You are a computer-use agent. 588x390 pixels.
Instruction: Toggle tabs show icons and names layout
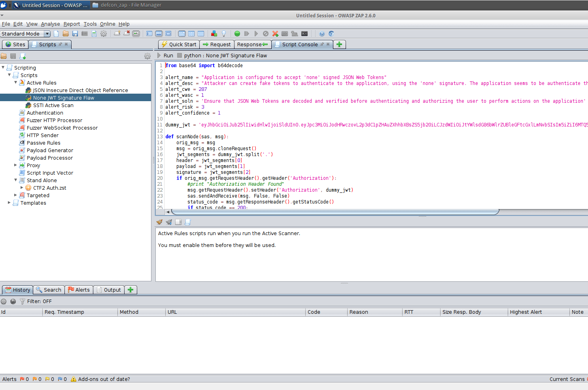(136, 34)
